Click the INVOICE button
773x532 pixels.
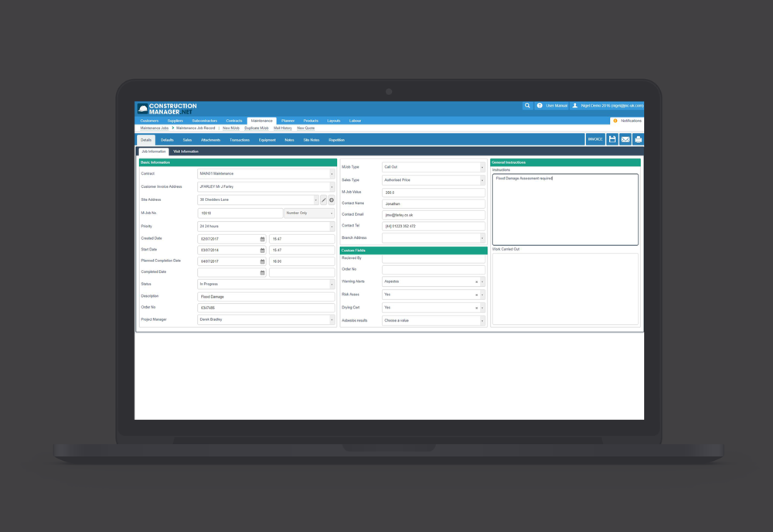point(595,140)
